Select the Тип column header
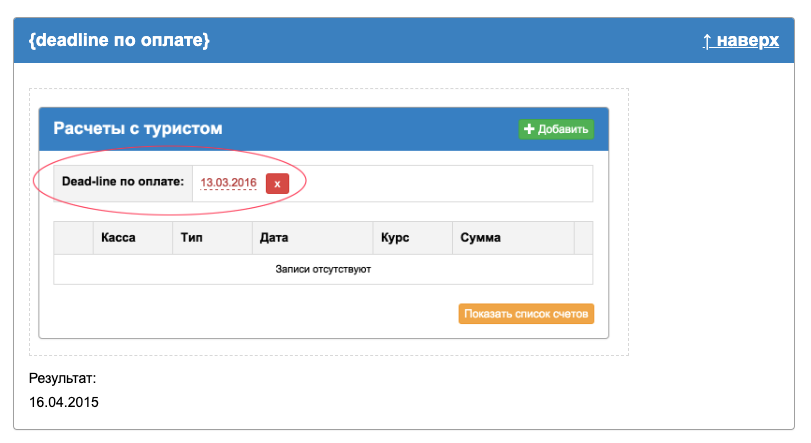This screenshot has height=443, width=811. coord(194,238)
